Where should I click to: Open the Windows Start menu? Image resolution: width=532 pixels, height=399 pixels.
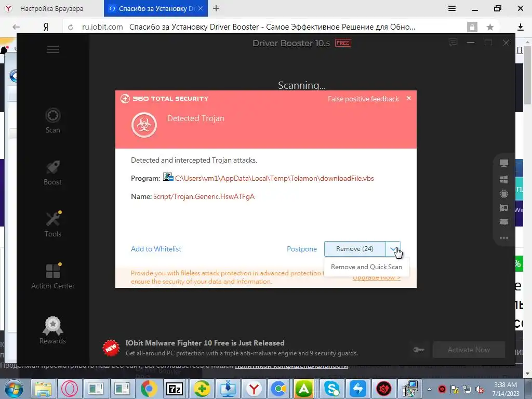click(x=14, y=389)
